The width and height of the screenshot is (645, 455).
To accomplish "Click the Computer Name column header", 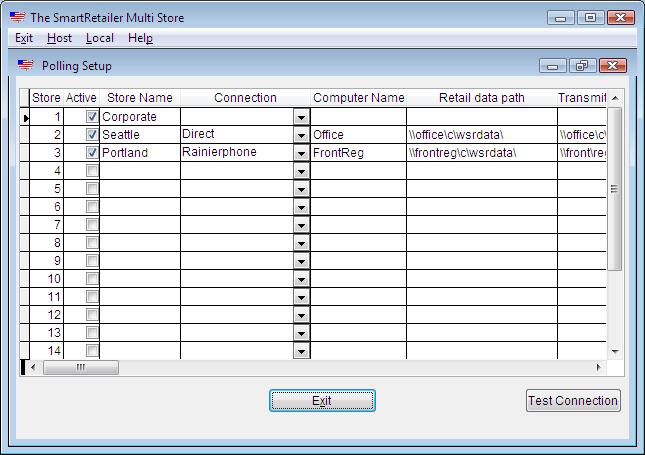I will (358, 98).
